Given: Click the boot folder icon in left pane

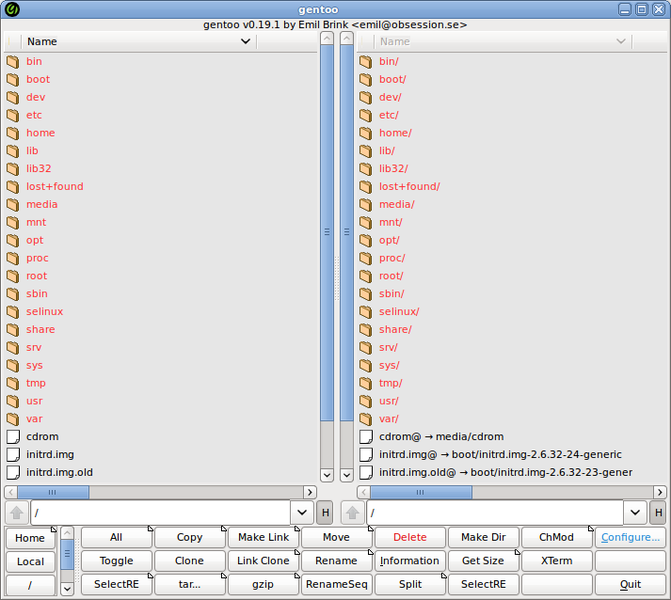Looking at the screenshot, I should click(x=13, y=80).
